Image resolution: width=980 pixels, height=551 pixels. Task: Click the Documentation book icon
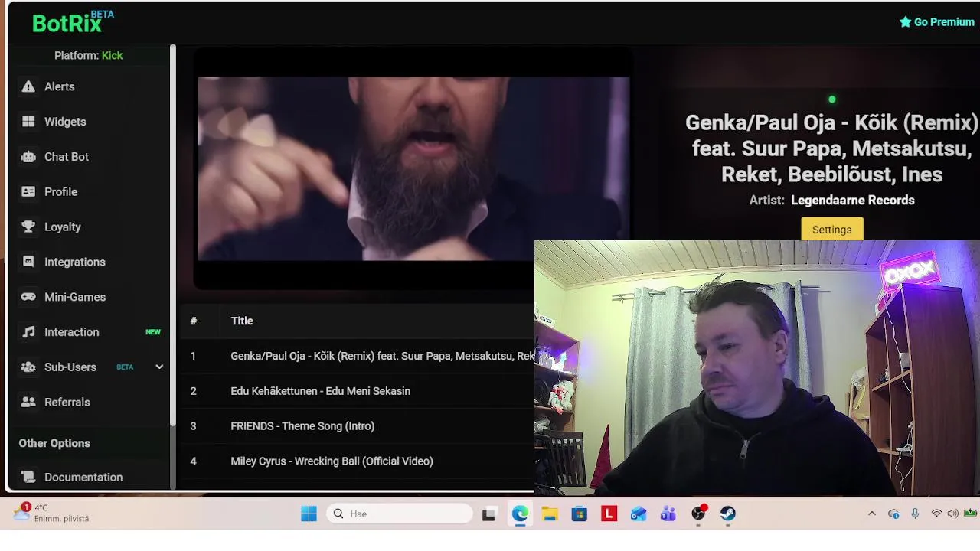click(28, 477)
